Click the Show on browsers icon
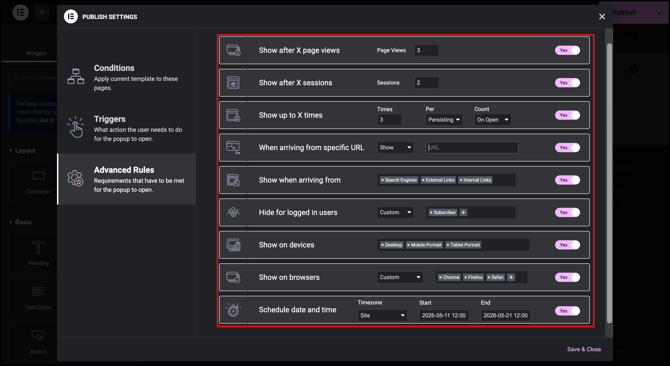Image resolution: width=670 pixels, height=366 pixels. click(x=233, y=277)
